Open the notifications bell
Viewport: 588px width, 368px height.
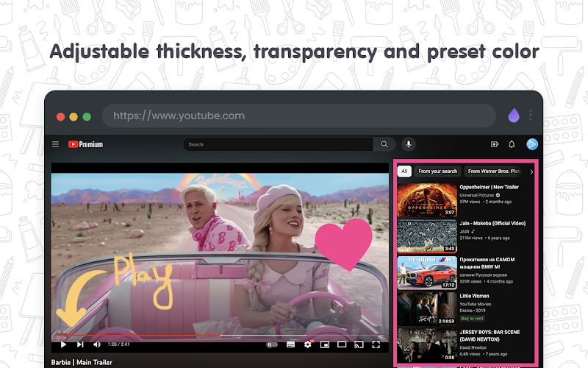(x=512, y=144)
